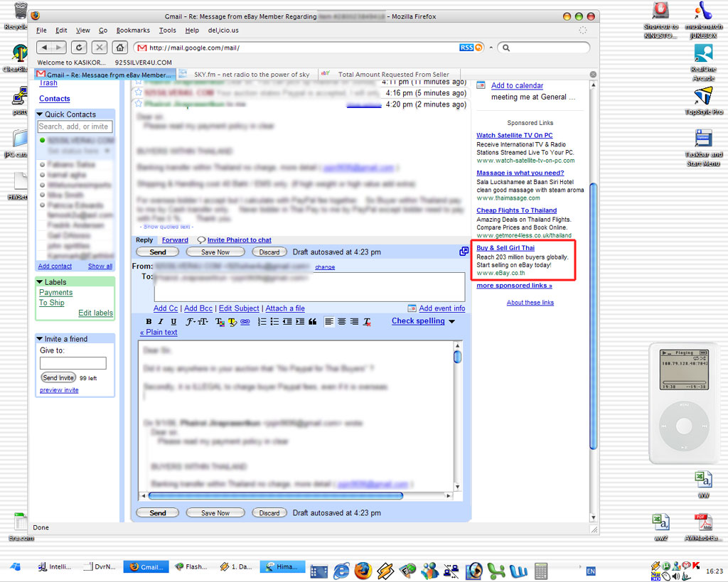This screenshot has width=728, height=582.
Task: Click the Firefox Home button
Action: (119, 48)
